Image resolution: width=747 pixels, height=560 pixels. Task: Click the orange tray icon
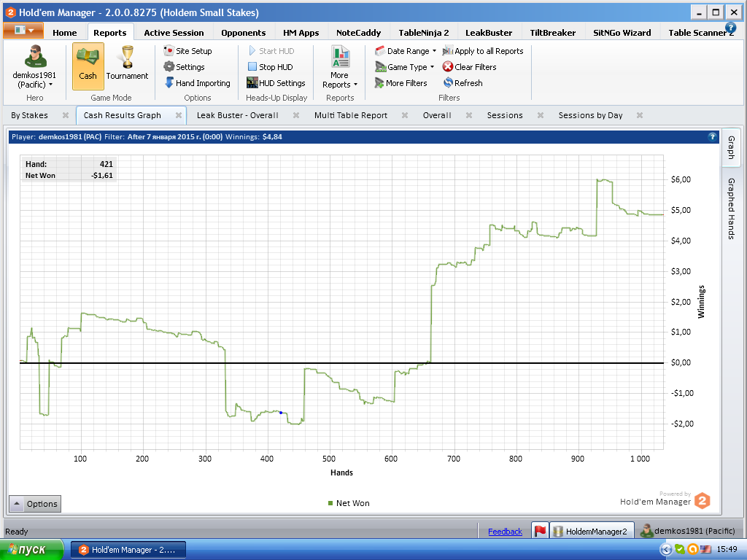click(693, 550)
